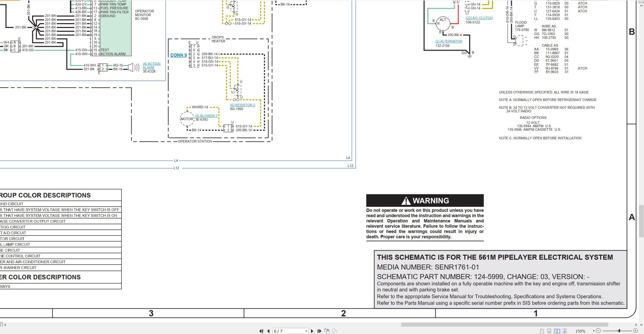The width and height of the screenshot is (644, 334).
Task: Click the OPERATOR STATION label
Action: pos(195,141)
